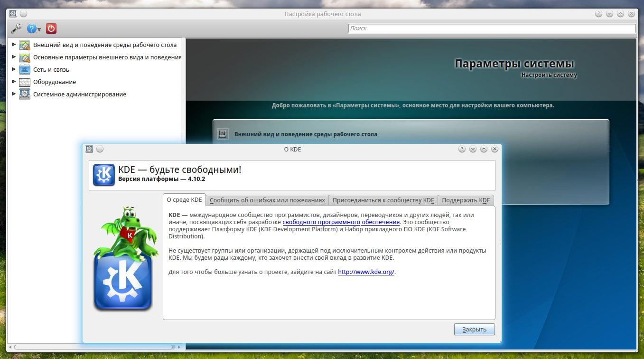Maximize the 'О KDE' dialog
Screen dimensions: 644x359
(484, 149)
